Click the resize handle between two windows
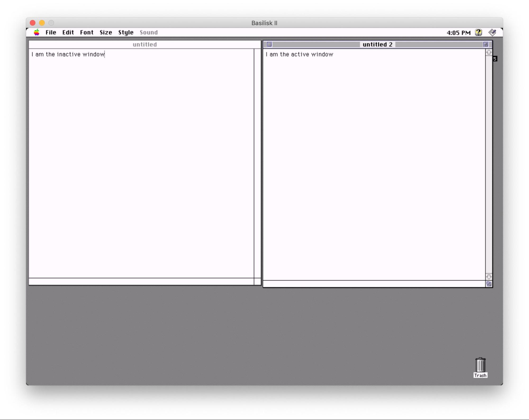The height and width of the screenshot is (420, 529). 258,281
